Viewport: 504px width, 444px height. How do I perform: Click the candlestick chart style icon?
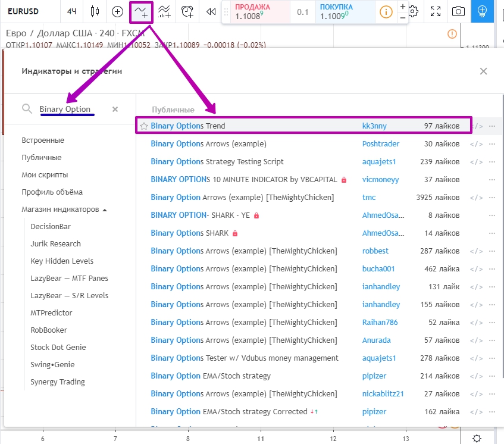[x=95, y=11]
